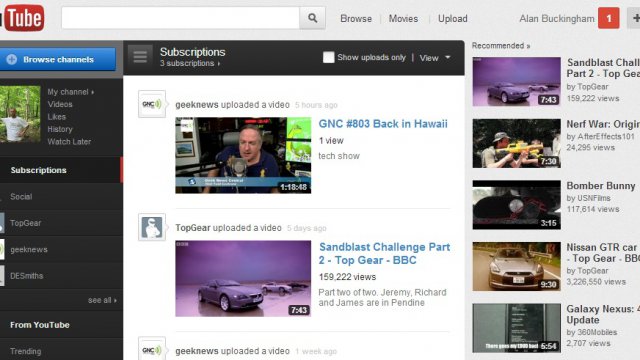
Task: Click the search magnifier button
Action: tap(312, 18)
